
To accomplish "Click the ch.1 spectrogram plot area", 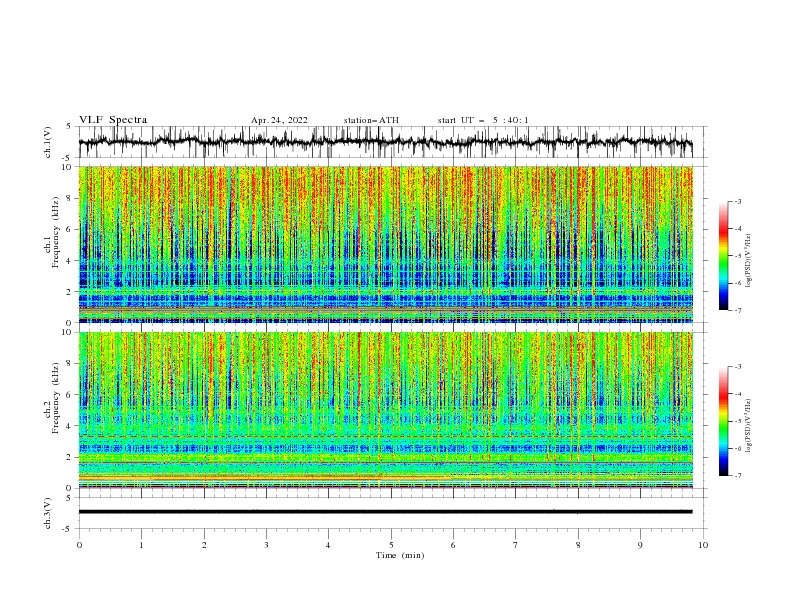I will tap(385, 244).
